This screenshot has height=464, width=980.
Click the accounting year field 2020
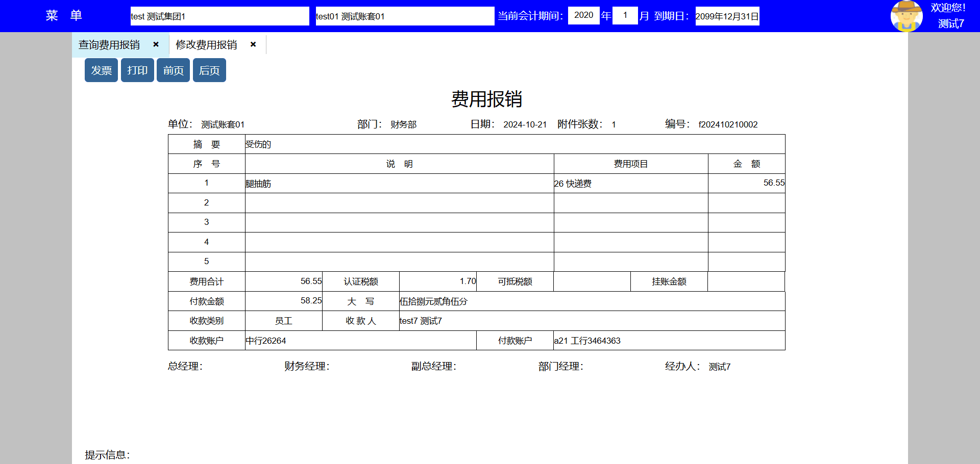pos(583,15)
